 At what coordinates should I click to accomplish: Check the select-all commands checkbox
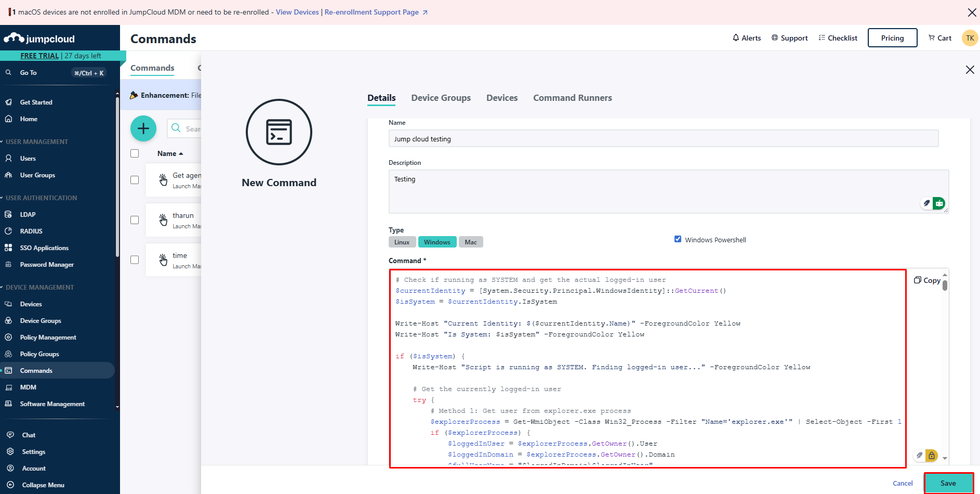[135, 153]
